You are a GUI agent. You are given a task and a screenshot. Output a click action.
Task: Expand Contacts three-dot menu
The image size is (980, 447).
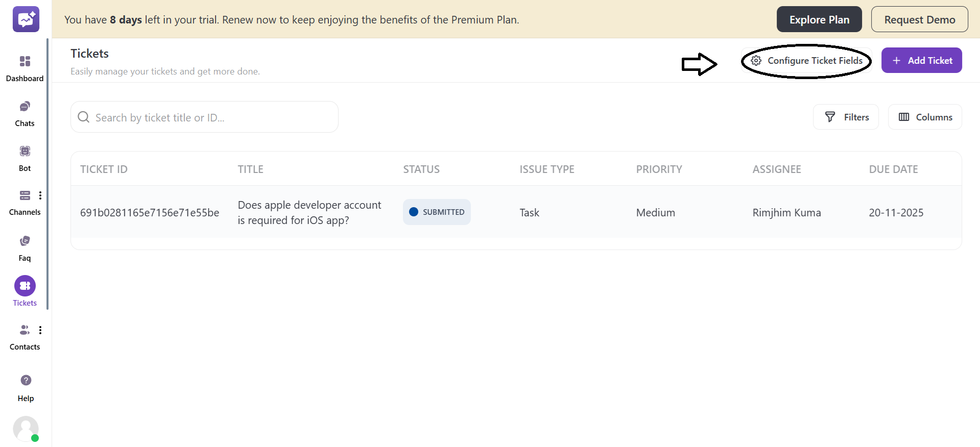(40, 330)
